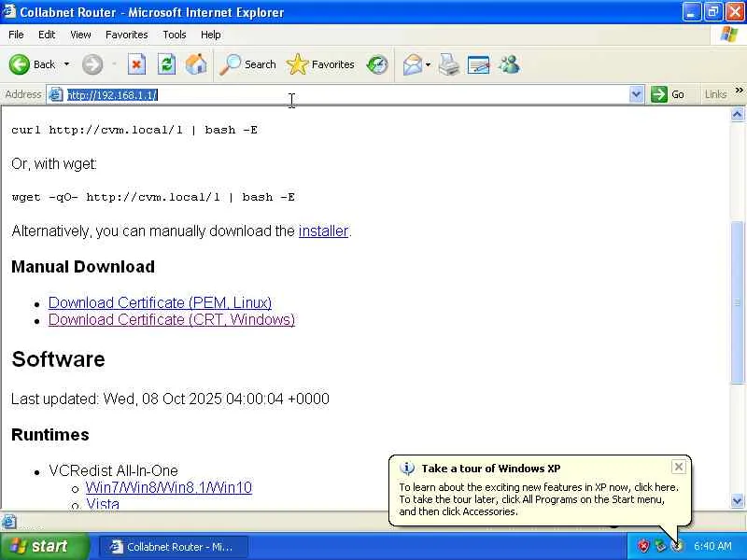The height and width of the screenshot is (560, 747).
Task: Click the Last updated date line
Action: pos(170,399)
